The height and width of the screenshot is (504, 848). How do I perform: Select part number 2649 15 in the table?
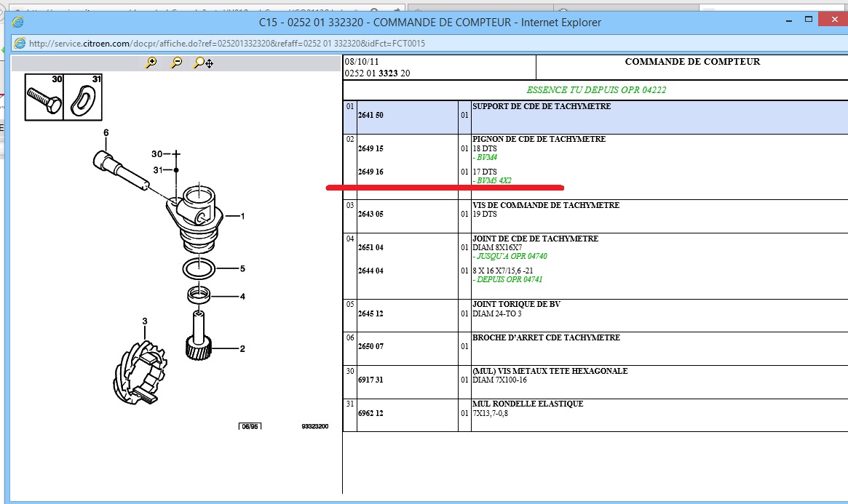(x=370, y=149)
